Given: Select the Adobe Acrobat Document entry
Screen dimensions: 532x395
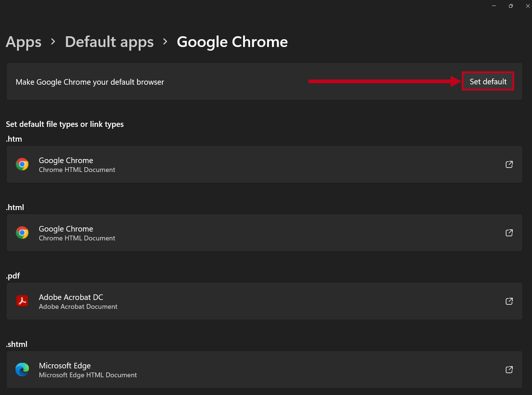Looking at the screenshot, I should coord(78,306).
